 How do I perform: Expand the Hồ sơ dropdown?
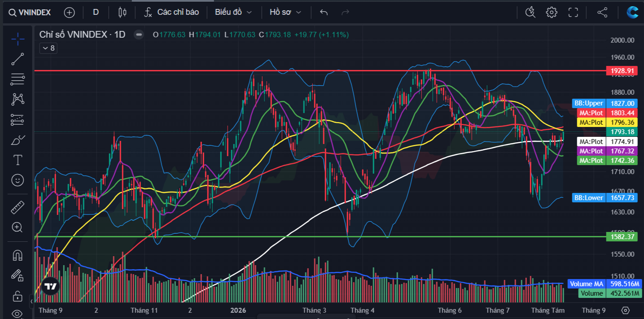285,12
